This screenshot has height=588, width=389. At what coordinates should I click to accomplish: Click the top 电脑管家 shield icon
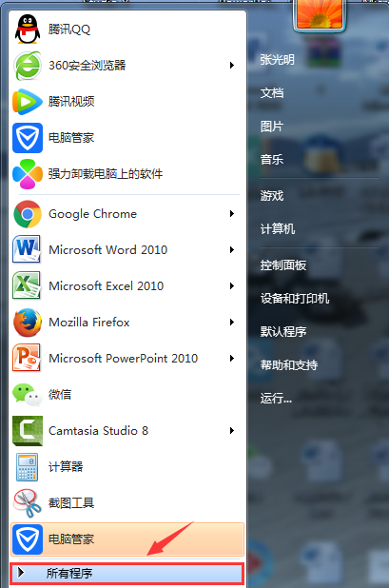click(x=28, y=138)
